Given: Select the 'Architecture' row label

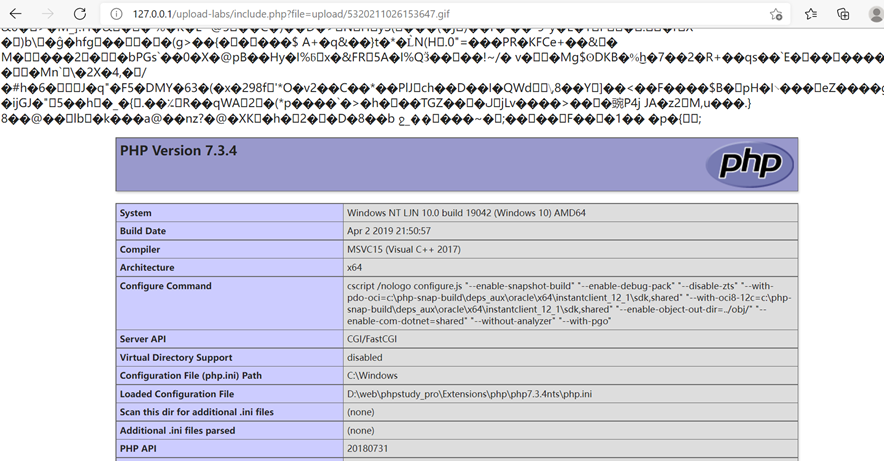Looking at the screenshot, I should (x=147, y=268).
